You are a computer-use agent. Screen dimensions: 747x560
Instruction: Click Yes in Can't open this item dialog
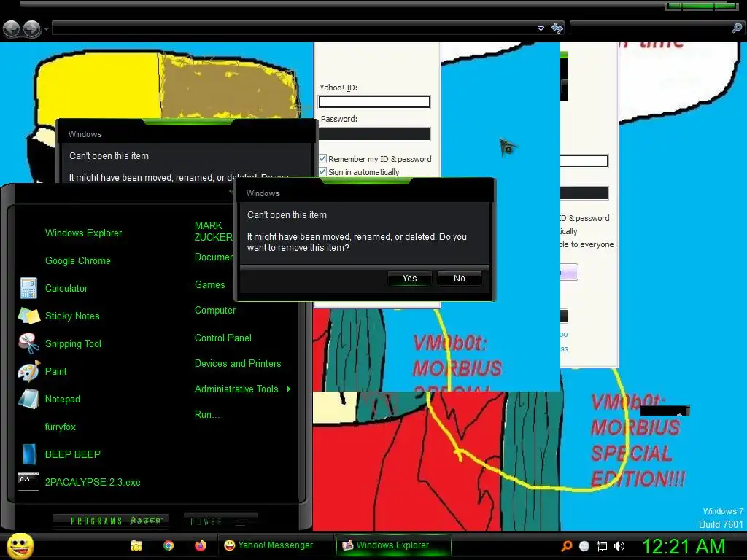409,278
